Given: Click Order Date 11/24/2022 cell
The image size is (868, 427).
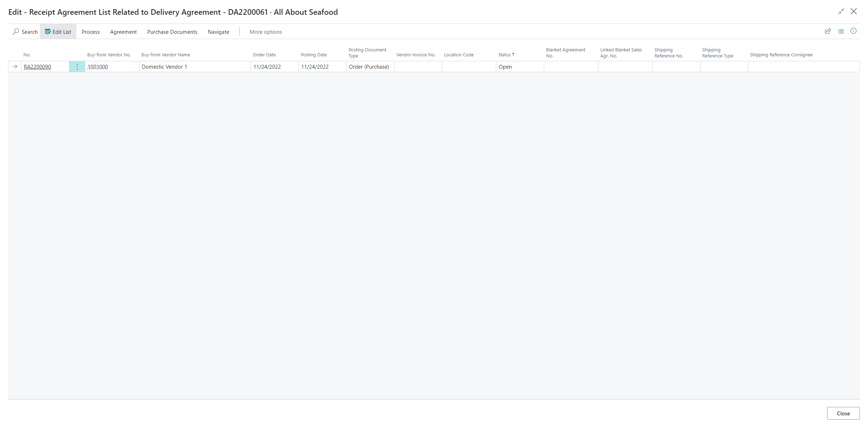Looking at the screenshot, I should 275,67.
